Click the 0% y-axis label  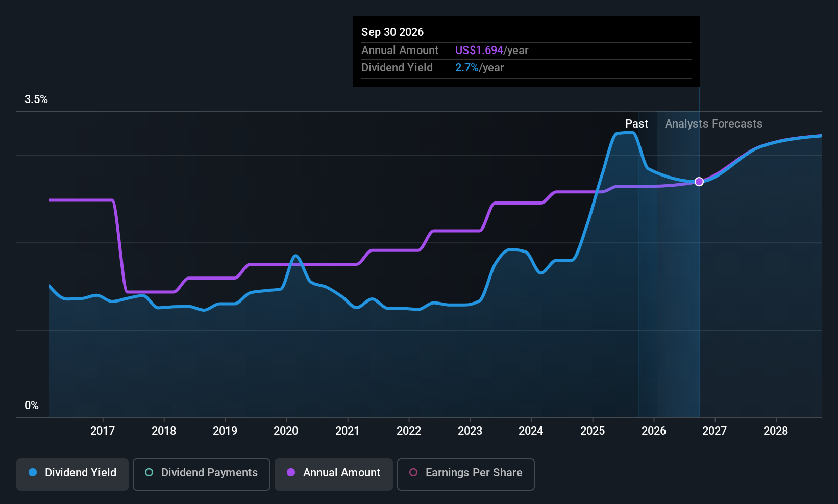[x=32, y=406]
